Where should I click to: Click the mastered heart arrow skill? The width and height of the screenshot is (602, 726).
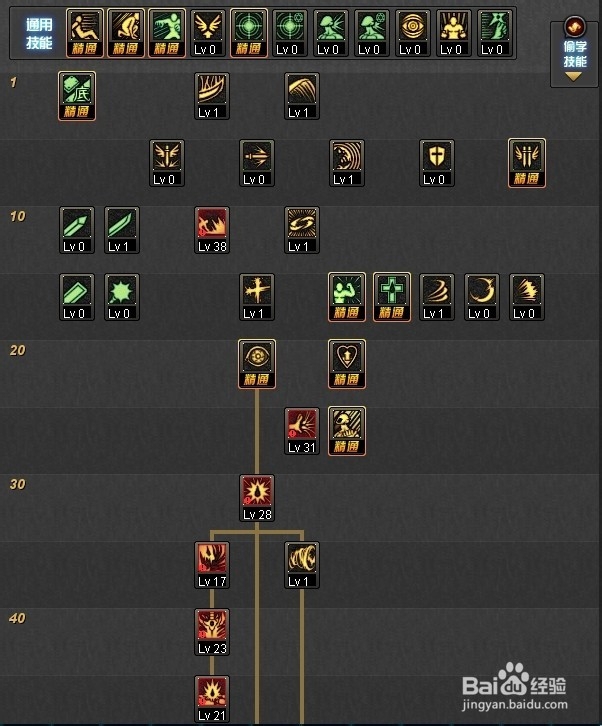coord(346,364)
